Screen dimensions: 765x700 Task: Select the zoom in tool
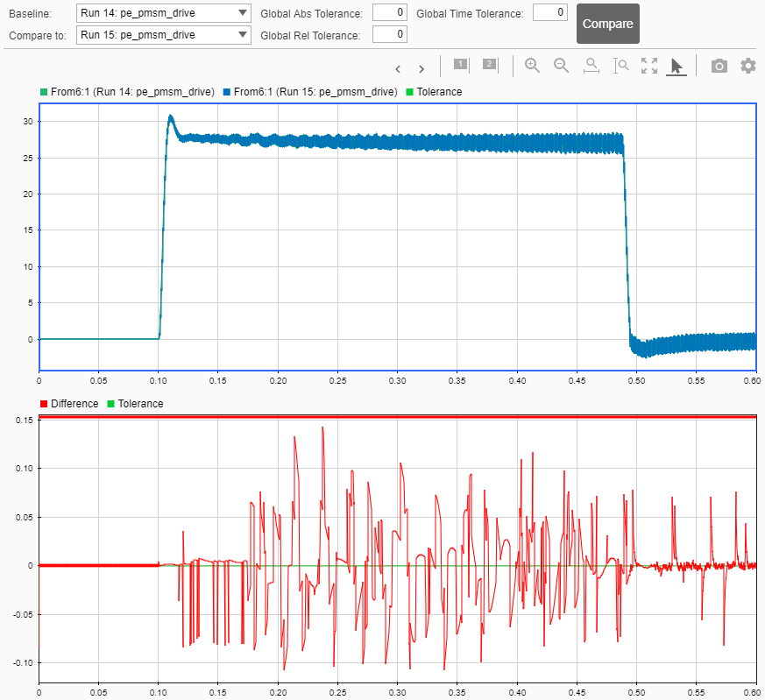pyautogui.click(x=532, y=66)
